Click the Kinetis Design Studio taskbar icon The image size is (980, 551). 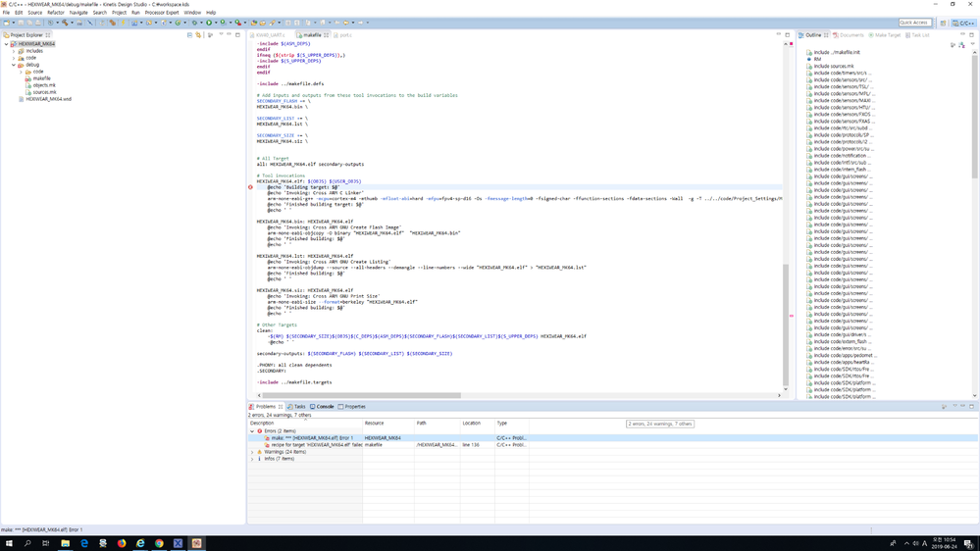(197, 543)
